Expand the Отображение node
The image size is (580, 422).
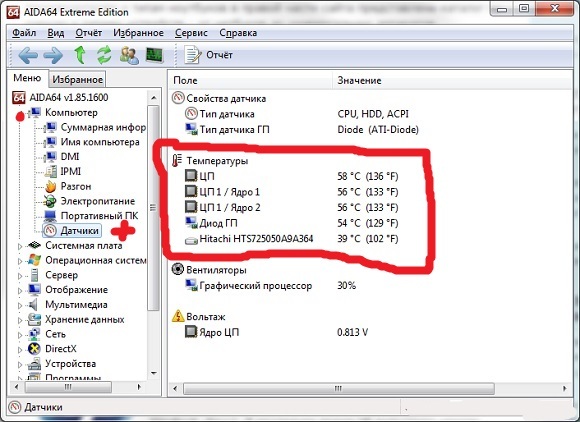coord(20,290)
